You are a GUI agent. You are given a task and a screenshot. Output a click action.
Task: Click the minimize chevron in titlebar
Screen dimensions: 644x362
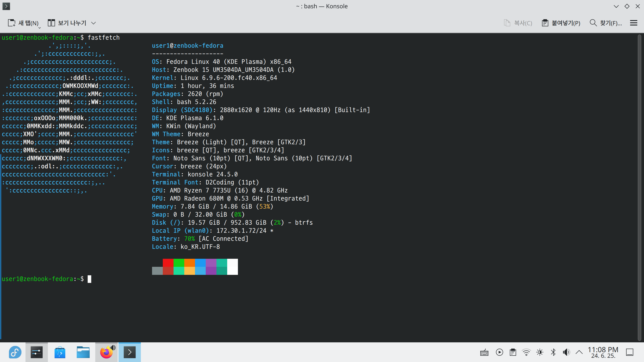coord(616,6)
